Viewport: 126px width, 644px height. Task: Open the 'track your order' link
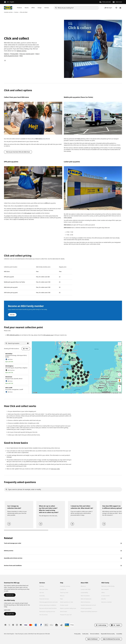coord(55,469)
